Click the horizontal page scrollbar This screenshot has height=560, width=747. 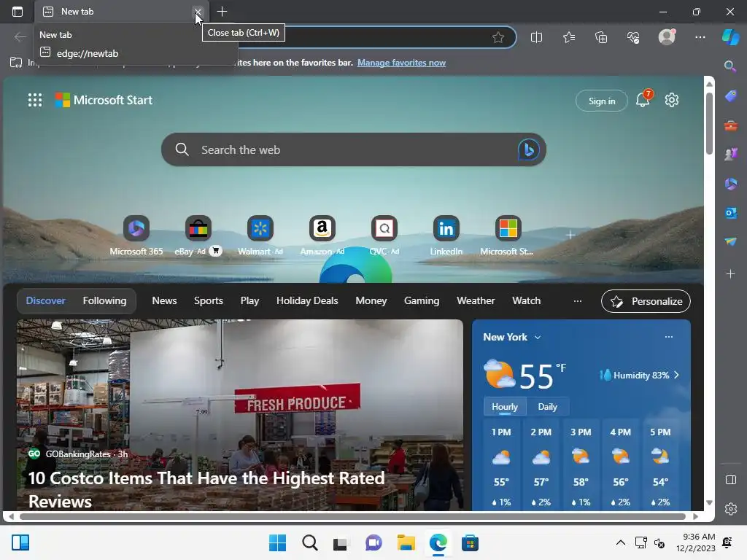click(352, 516)
